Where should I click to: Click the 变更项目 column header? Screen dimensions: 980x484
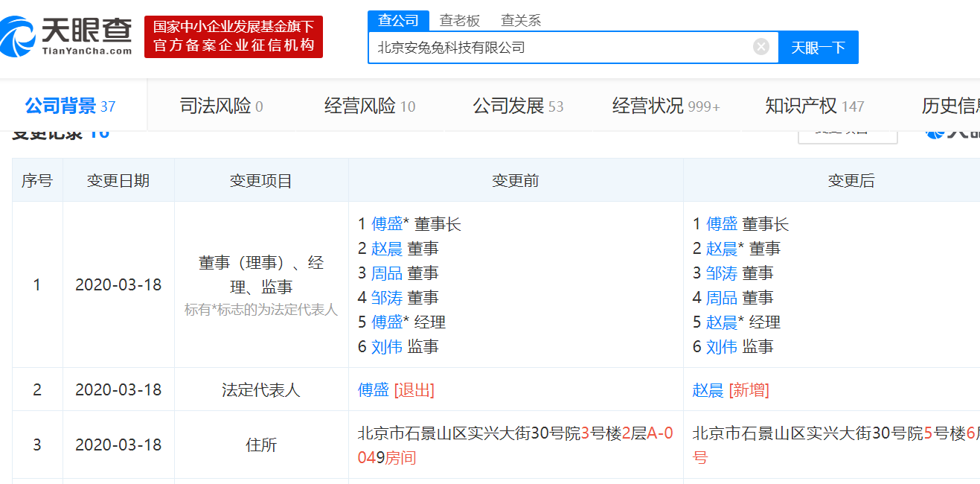tap(261, 180)
